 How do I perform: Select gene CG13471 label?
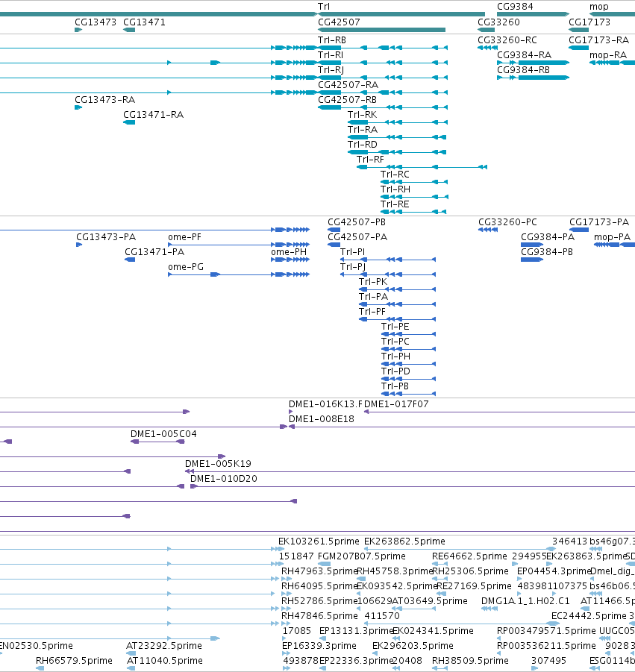pos(144,22)
